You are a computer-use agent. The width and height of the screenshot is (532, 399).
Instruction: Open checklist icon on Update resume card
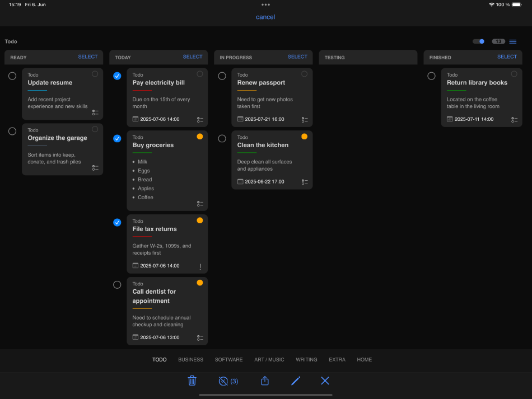click(95, 112)
